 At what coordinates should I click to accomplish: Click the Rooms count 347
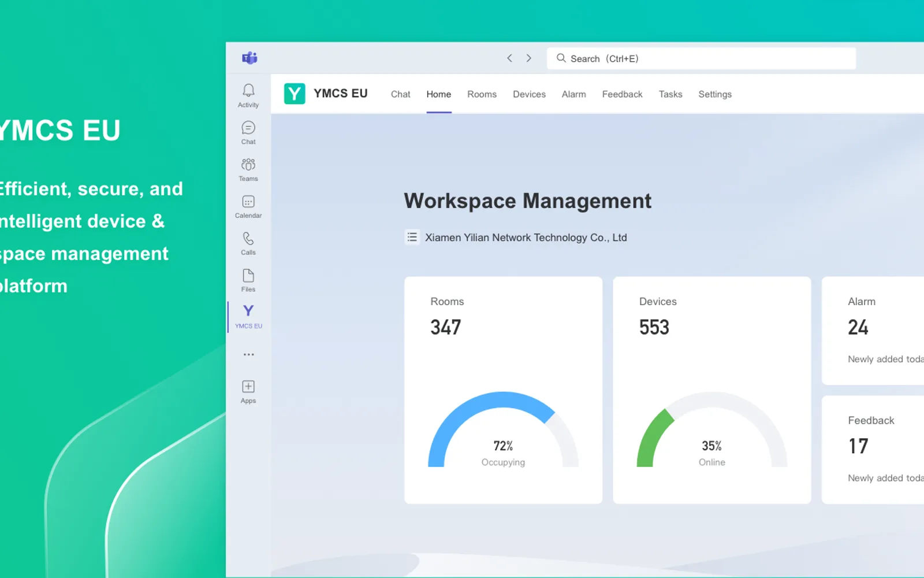click(445, 327)
